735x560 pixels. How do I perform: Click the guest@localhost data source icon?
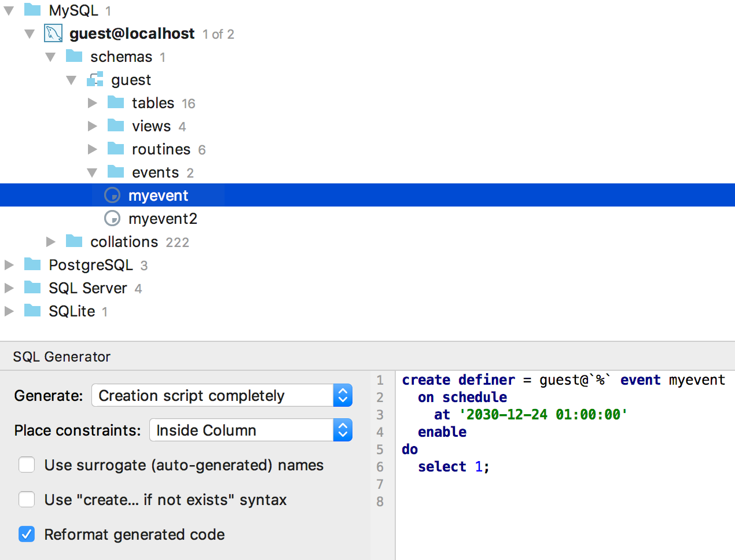(53, 34)
